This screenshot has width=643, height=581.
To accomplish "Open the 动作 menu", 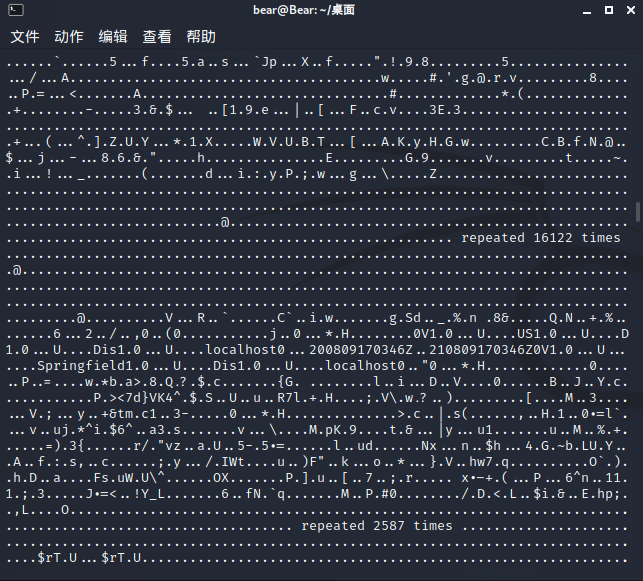I will (69, 36).
